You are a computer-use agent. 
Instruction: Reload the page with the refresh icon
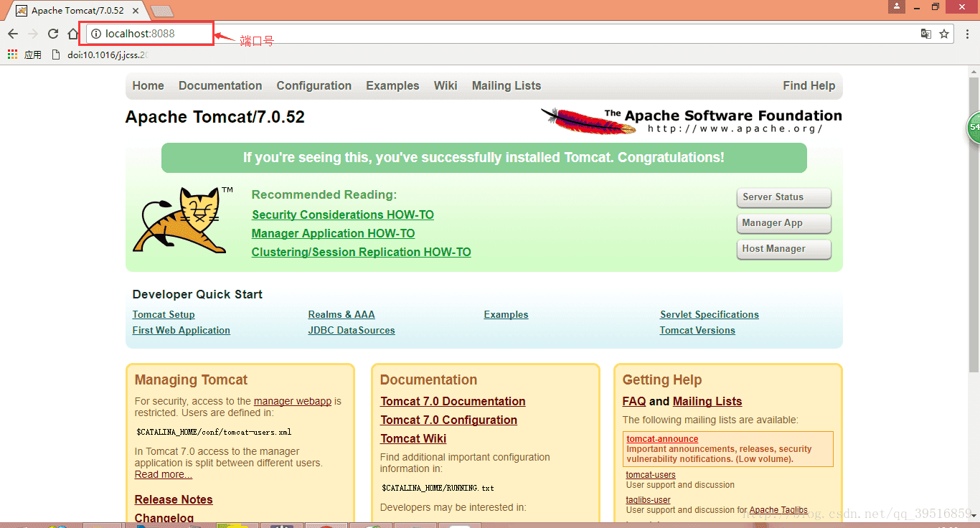point(53,34)
